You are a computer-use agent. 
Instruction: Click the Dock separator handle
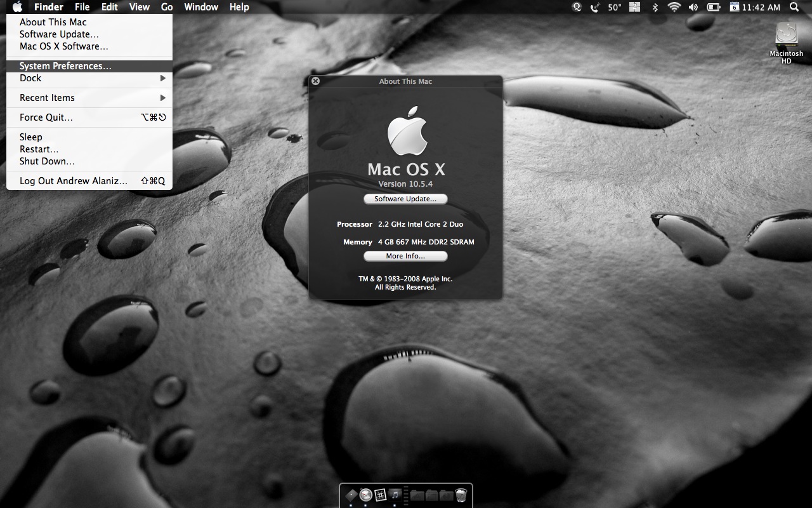point(406,495)
